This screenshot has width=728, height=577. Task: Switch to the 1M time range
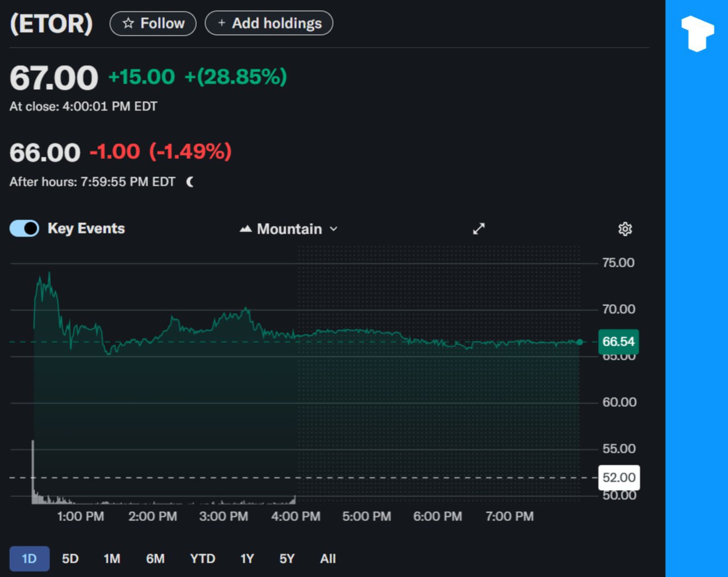112,559
